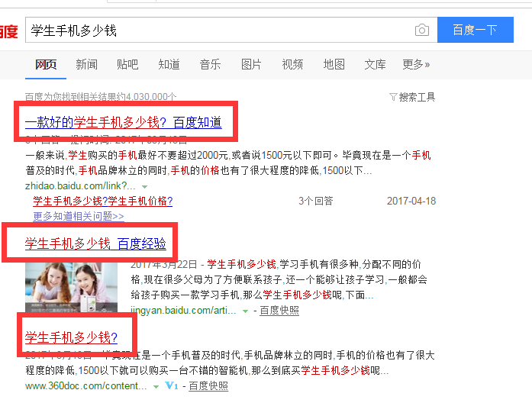Click the 3个回答 text
The height and width of the screenshot is (403, 532).
(316, 201)
